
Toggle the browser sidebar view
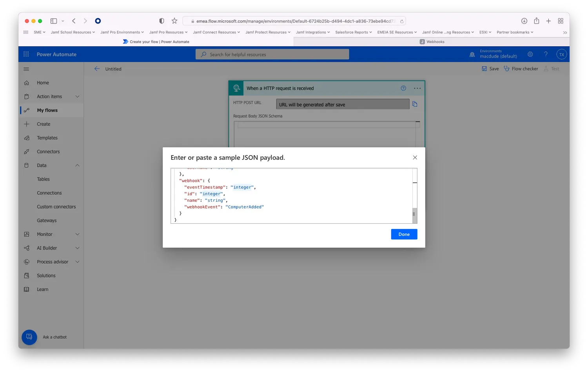(54, 21)
